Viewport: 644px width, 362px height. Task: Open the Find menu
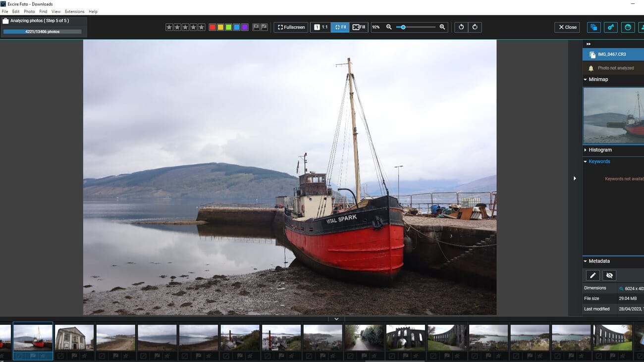pyautogui.click(x=43, y=11)
